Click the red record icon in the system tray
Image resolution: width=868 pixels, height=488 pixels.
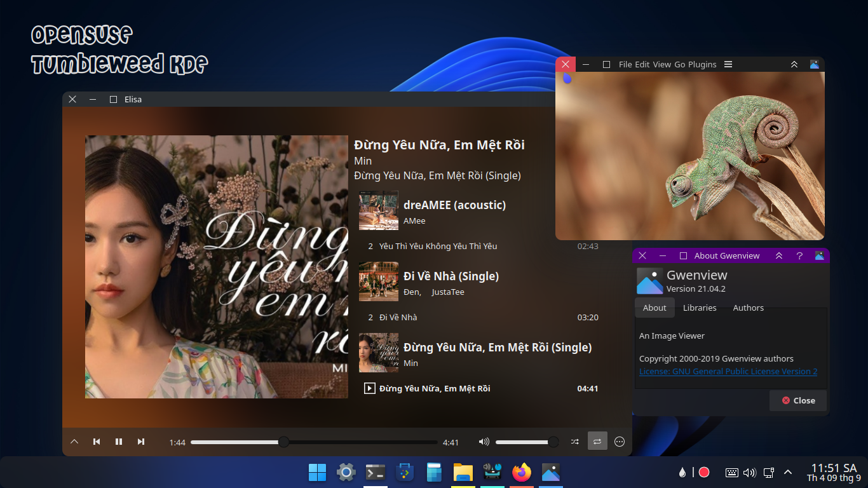click(704, 472)
